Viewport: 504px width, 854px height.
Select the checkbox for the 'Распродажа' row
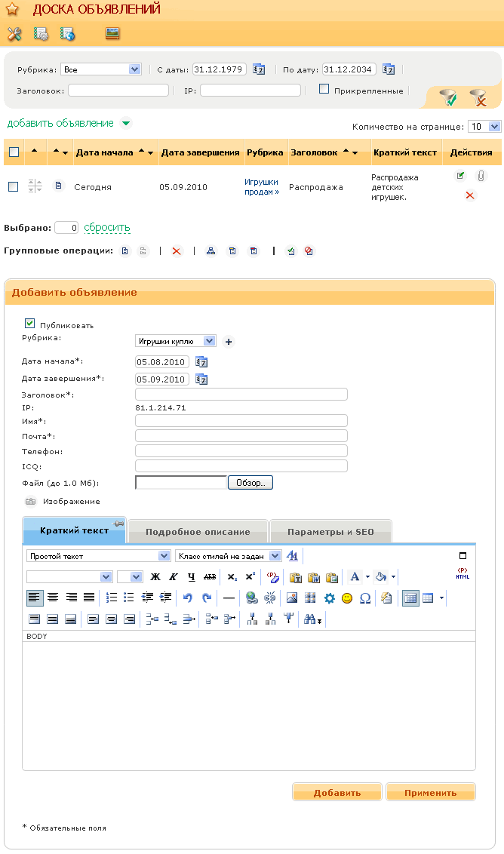[x=13, y=187]
